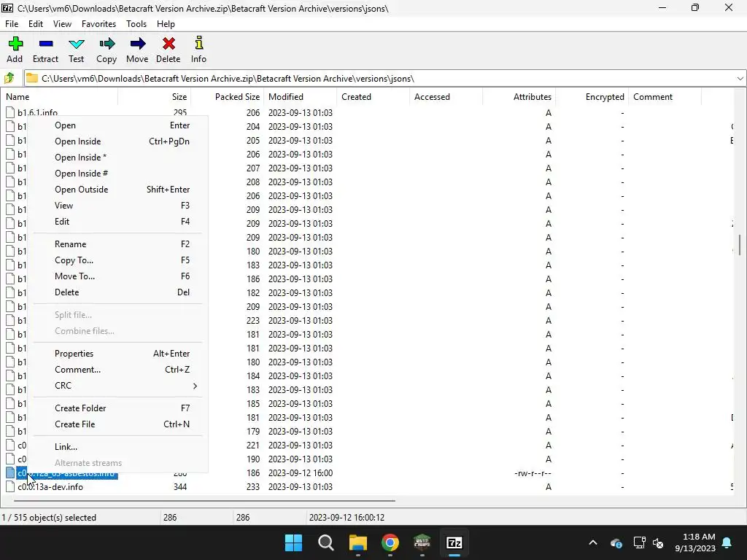Click the OneDrive cloud tray icon
The image size is (747, 560).
(x=616, y=542)
